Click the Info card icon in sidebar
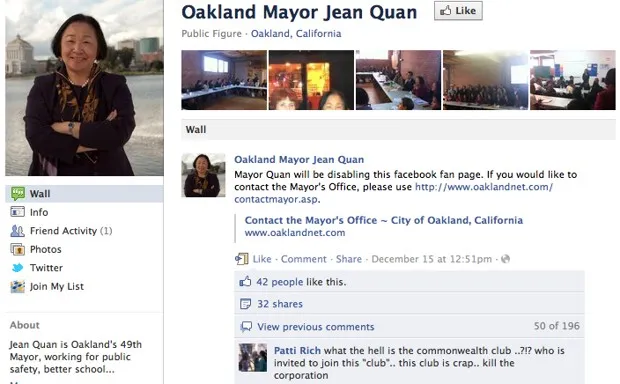This screenshot has width=620, height=384. tap(17, 212)
